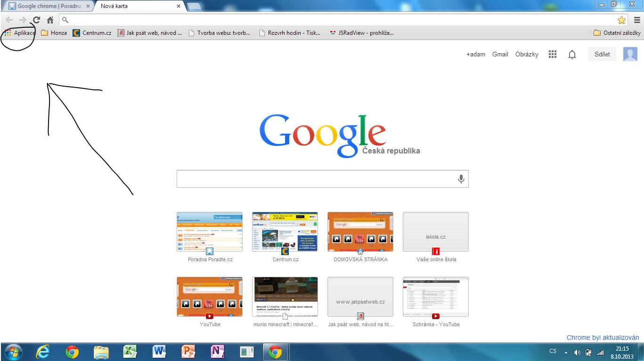Launch Internet Explorer from the taskbar
This screenshot has width=644, height=361.
point(43,352)
